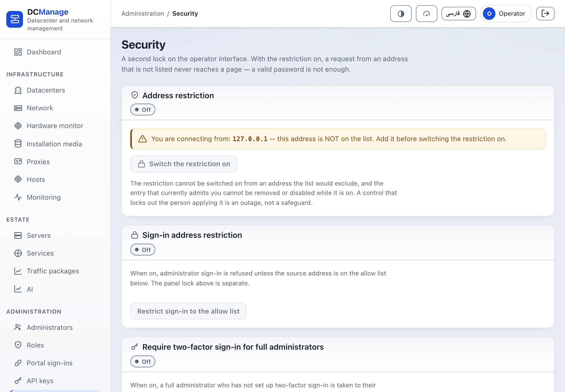Click the INFRASTRUCTURE section label
The width and height of the screenshot is (565, 392).
coord(35,74)
